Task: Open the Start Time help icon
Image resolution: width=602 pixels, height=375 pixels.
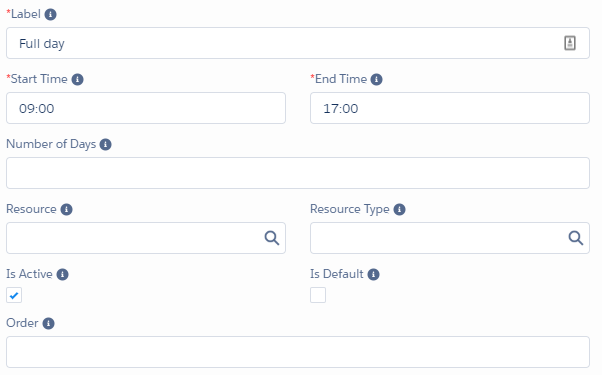Action: [x=78, y=79]
